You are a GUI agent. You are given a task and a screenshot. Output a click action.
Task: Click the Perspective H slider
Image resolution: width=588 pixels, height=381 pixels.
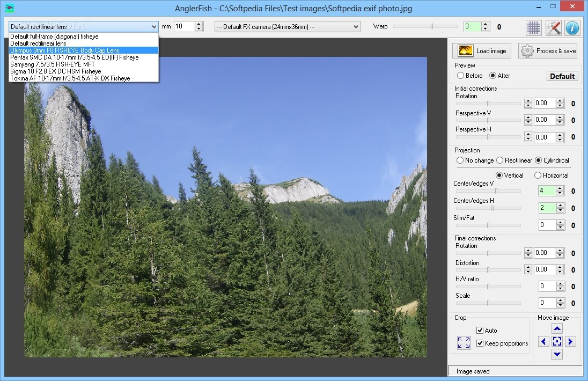pyautogui.click(x=488, y=137)
